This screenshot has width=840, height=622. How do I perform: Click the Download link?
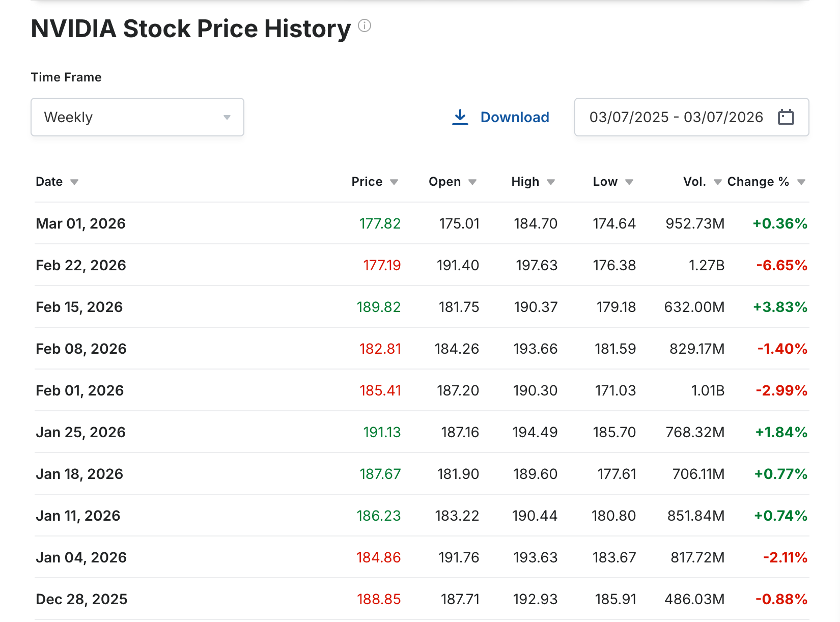coord(515,117)
